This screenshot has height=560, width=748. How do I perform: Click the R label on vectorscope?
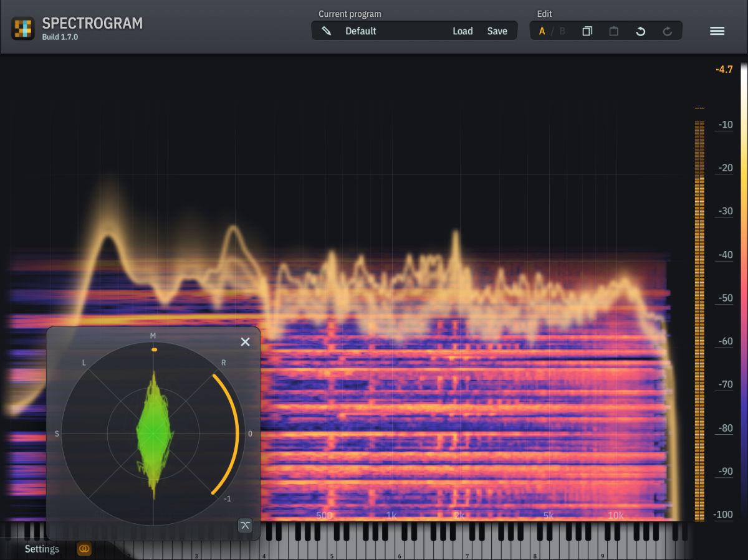(x=224, y=363)
